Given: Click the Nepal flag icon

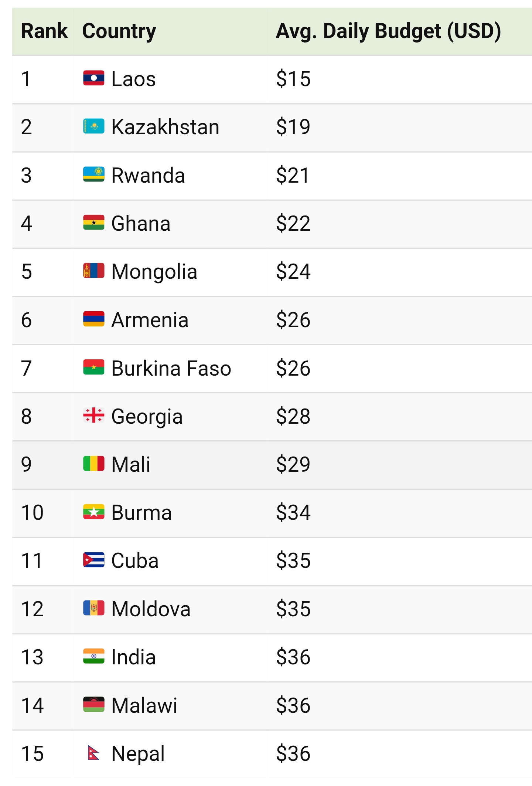Looking at the screenshot, I should [93, 753].
